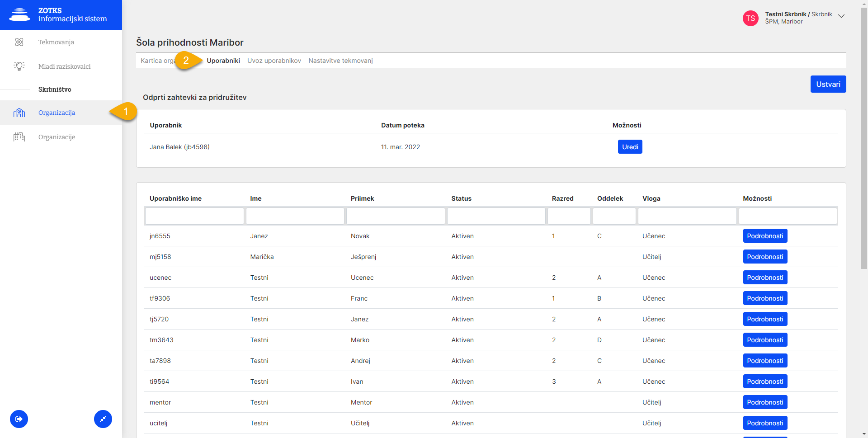The image size is (868, 438).
Task: Focus the Status filter field
Action: coord(496,216)
